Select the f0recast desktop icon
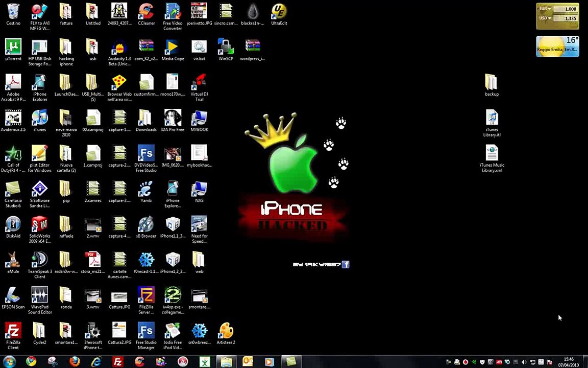Viewport: 588px width, 368px height. click(146, 263)
